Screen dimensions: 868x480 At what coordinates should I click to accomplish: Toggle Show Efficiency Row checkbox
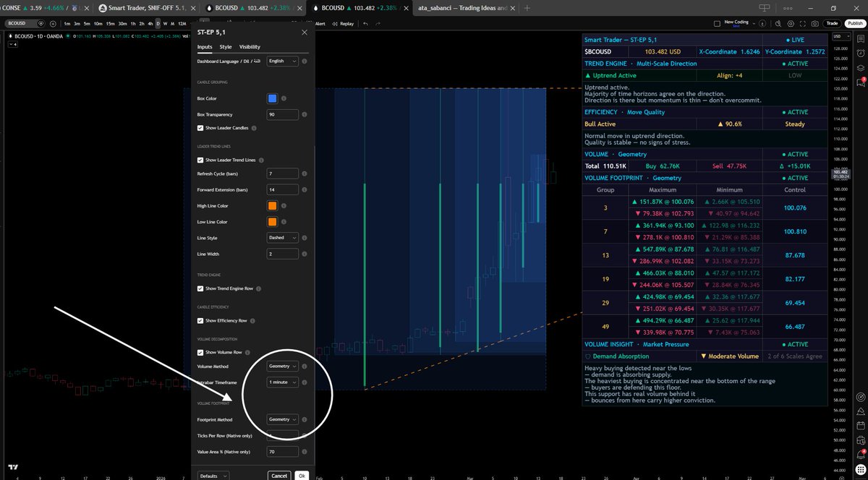[200, 320]
